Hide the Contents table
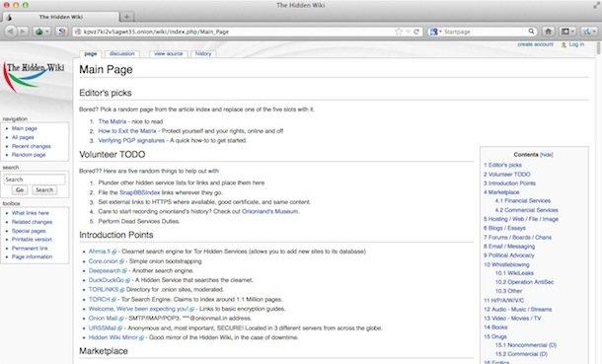 (x=547, y=155)
